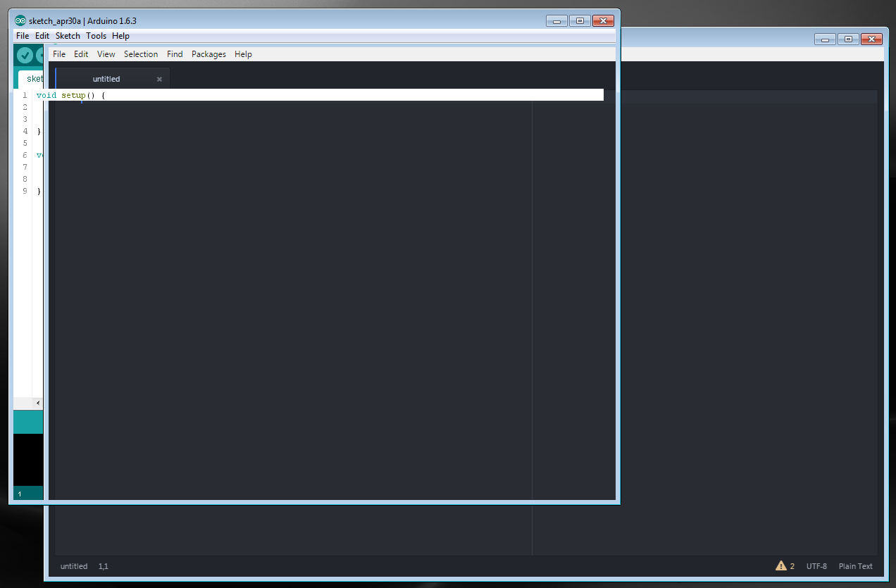The height and width of the screenshot is (588, 896).
Task: Open the Find menu in Atom
Action: pos(175,54)
